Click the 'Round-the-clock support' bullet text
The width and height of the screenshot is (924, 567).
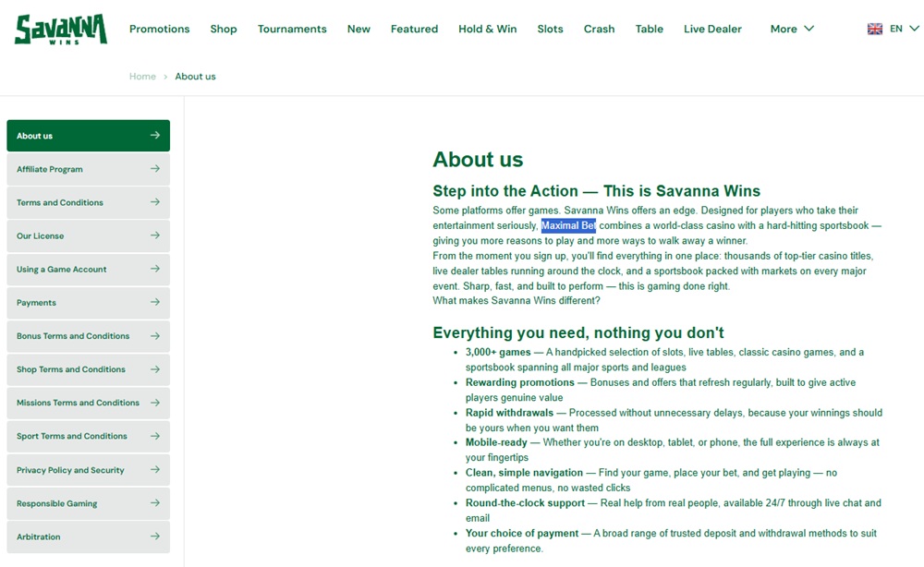click(x=525, y=503)
